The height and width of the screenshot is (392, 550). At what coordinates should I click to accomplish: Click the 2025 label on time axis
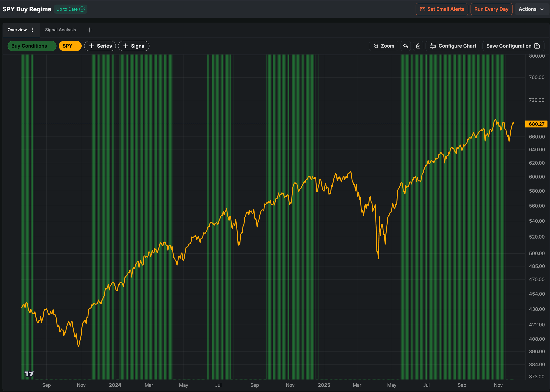pyautogui.click(x=324, y=385)
